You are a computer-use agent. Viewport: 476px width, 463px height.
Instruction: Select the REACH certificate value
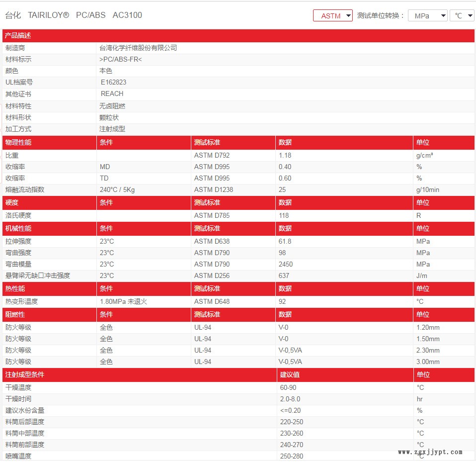point(112,94)
